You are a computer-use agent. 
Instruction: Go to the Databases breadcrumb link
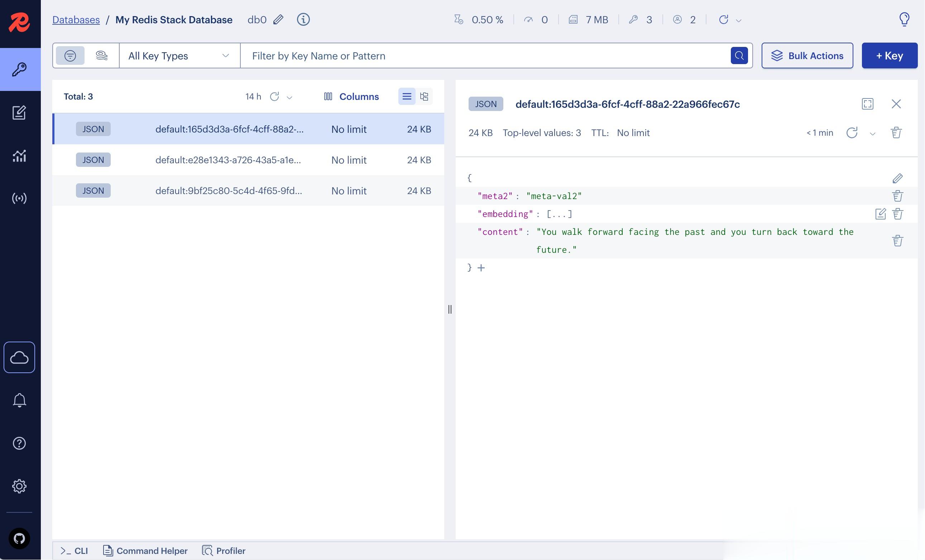click(x=76, y=19)
